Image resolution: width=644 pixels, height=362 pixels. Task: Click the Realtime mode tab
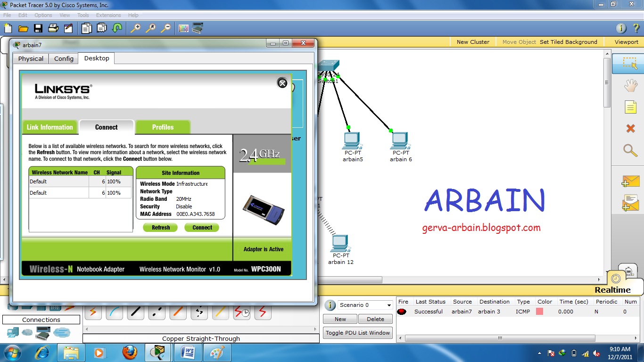612,290
